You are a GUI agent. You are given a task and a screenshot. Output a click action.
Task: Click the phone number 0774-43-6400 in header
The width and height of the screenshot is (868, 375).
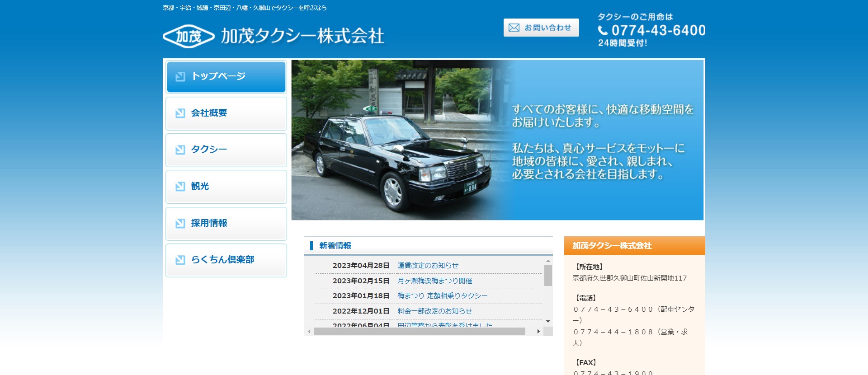[658, 30]
